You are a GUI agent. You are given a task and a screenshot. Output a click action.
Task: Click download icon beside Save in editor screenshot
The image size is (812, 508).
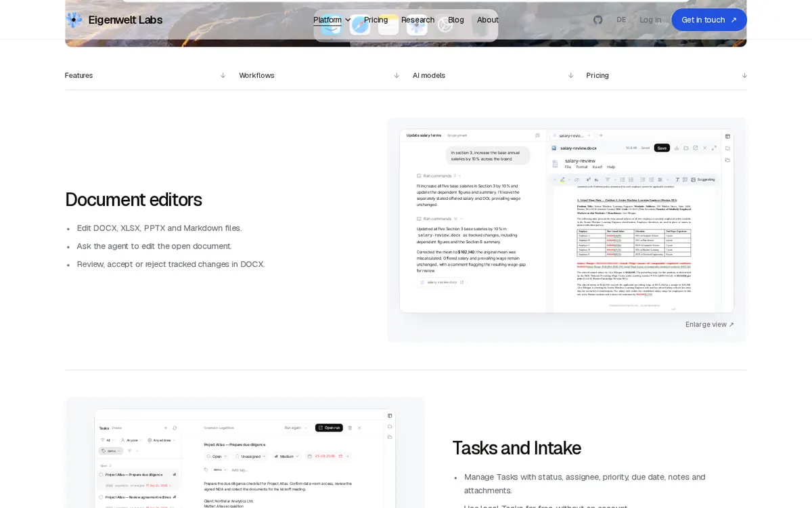coord(677,148)
